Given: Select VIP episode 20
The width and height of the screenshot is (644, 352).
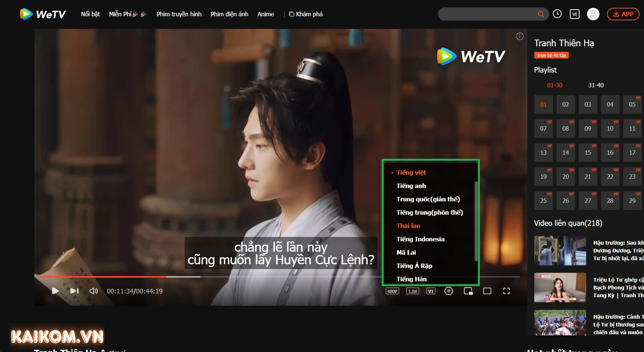Looking at the screenshot, I should 566,177.
